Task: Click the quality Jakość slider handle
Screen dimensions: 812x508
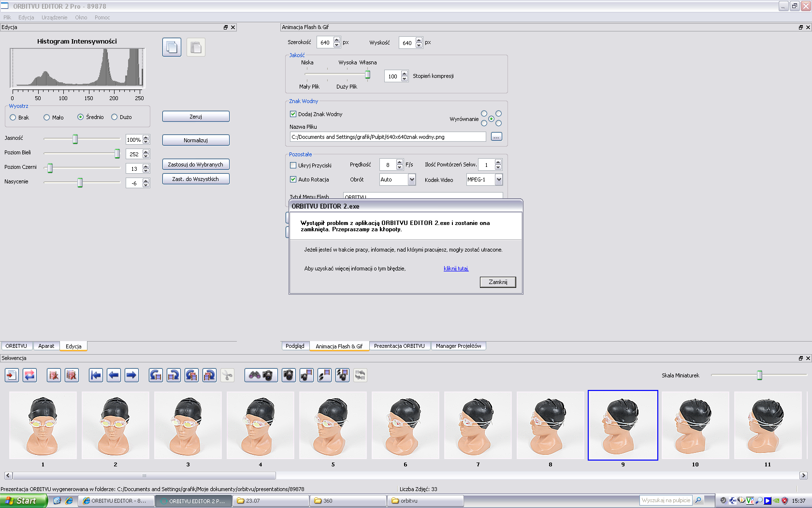Action: (x=368, y=75)
